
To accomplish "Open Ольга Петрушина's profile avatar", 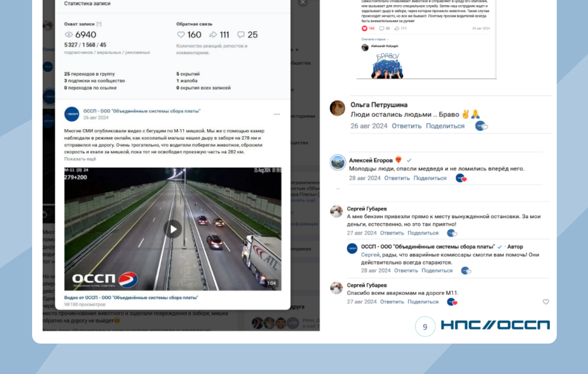I will coord(338,108).
